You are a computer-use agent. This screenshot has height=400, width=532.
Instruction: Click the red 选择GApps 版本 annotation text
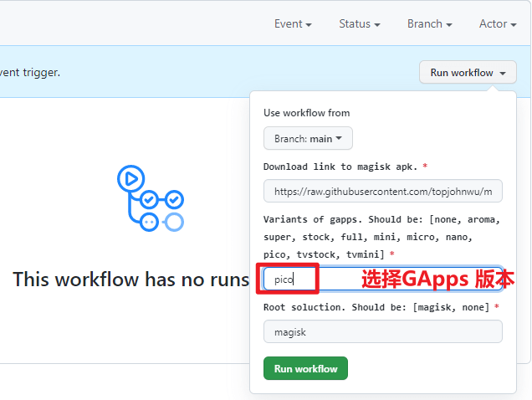coord(432,279)
